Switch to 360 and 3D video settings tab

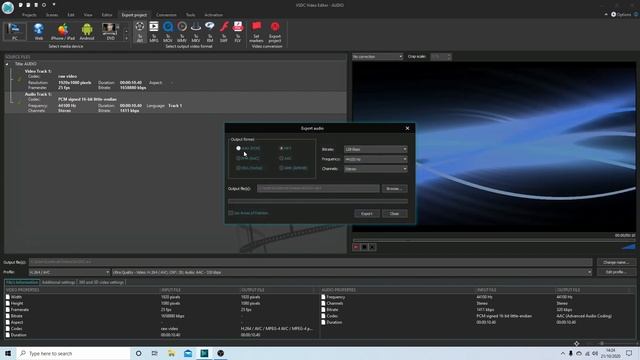[101, 282]
